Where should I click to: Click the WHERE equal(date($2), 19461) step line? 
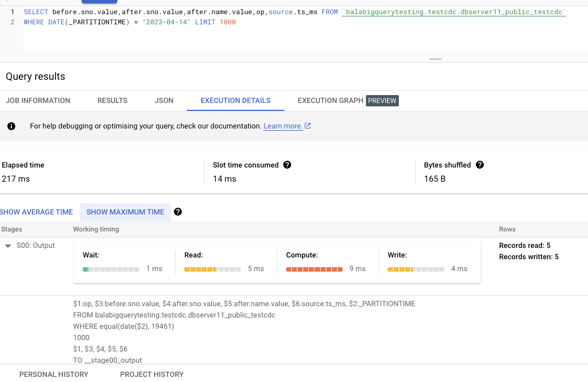tap(123, 326)
